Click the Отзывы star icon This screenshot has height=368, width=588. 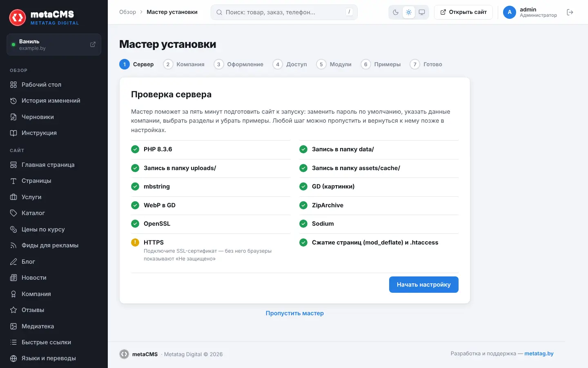click(x=13, y=310)
